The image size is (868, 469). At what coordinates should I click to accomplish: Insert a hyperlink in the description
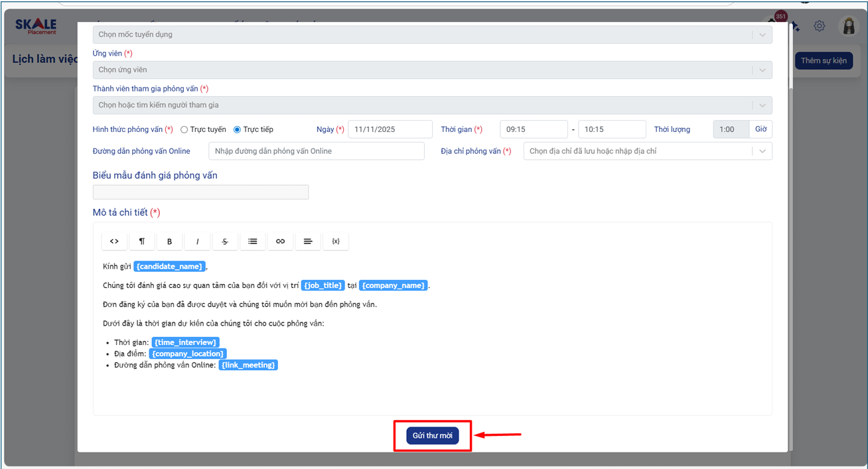coord(280,241)
